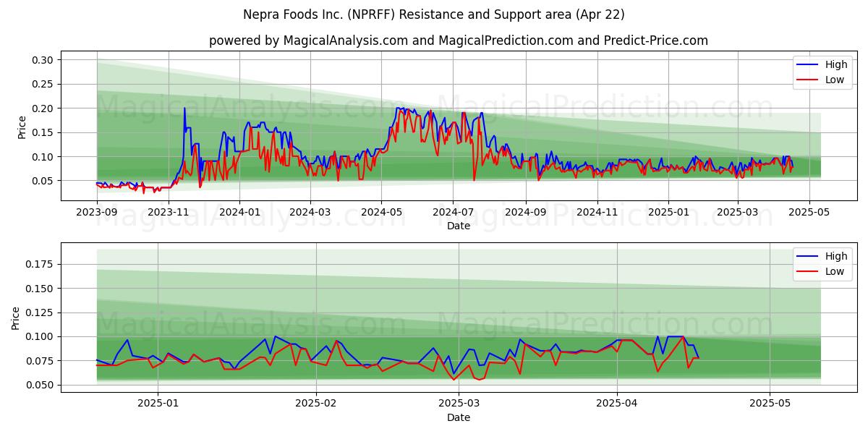Screen dimensions: 868x434
Task: Click the top chart x-axis label '2023-11'
Action: tap(169, 212)
